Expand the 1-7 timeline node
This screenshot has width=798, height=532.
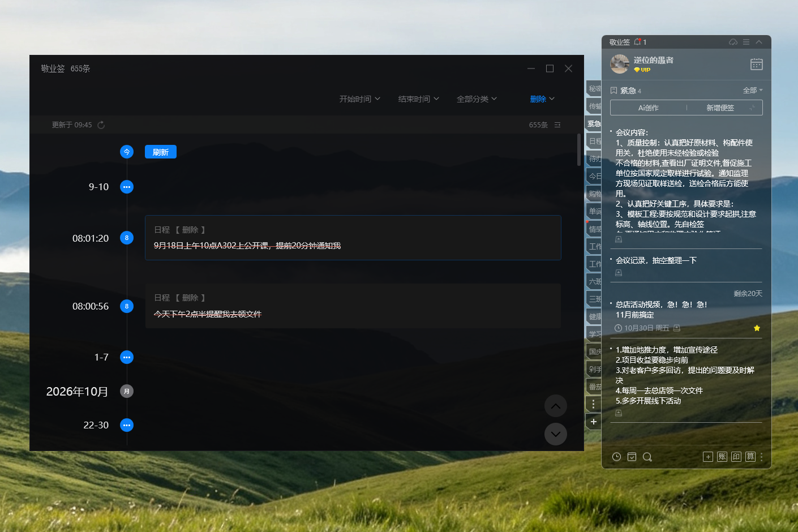coord(127,357)
